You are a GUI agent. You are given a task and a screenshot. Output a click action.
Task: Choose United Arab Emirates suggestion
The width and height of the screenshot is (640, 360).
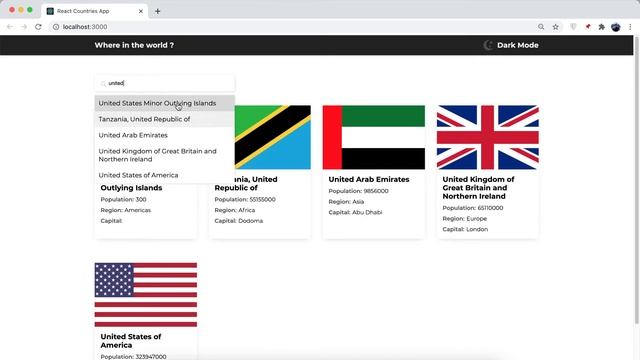click(x=164, y=135)
